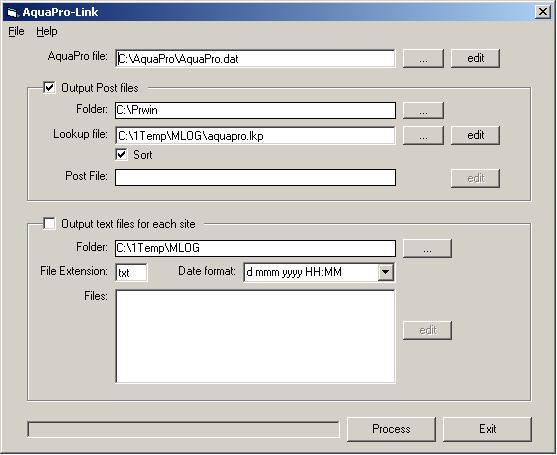This screenshot has height=455, width=557.
Task: Browse for the Post files folder C:\Prwin
Action: (x=423, y=110)
